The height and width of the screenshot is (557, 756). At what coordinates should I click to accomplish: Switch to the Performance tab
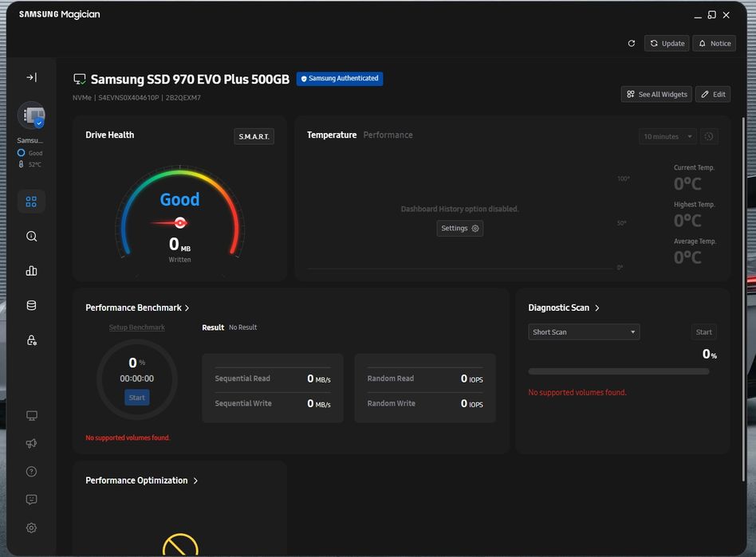coord(388,135)
